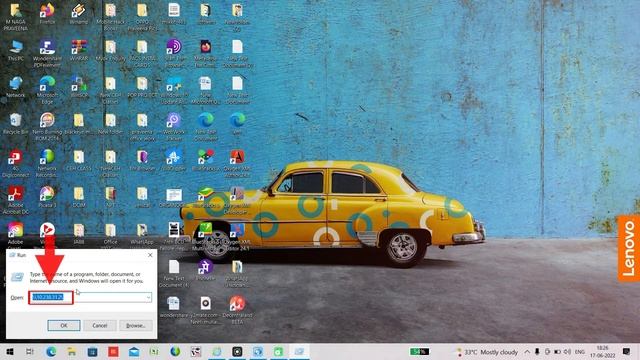The image size is (640, 360).
Task: Select the New Text Document (4) file
Action: 174,273
